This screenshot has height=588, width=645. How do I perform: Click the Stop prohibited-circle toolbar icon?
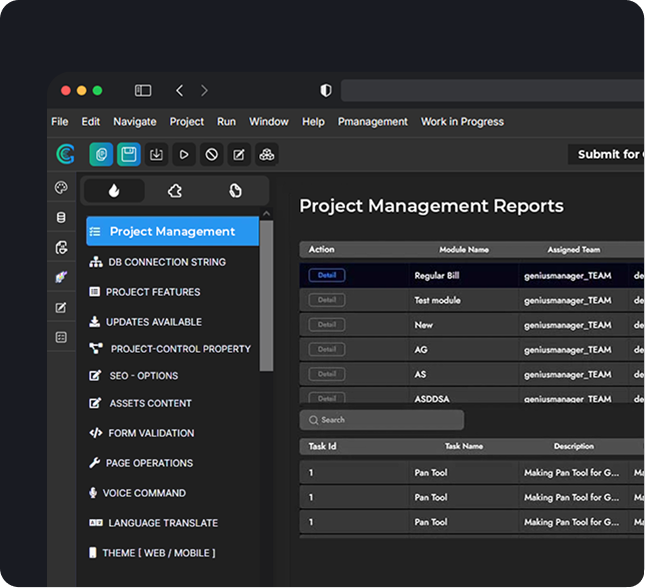pyautogui.click(x=211, y=154)
